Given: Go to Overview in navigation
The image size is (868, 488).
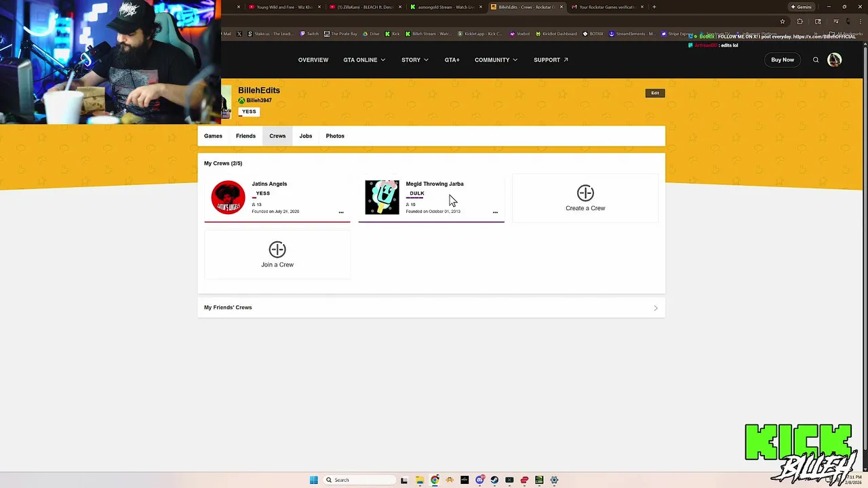Looking at the screenshot, I should pos(313,60).
